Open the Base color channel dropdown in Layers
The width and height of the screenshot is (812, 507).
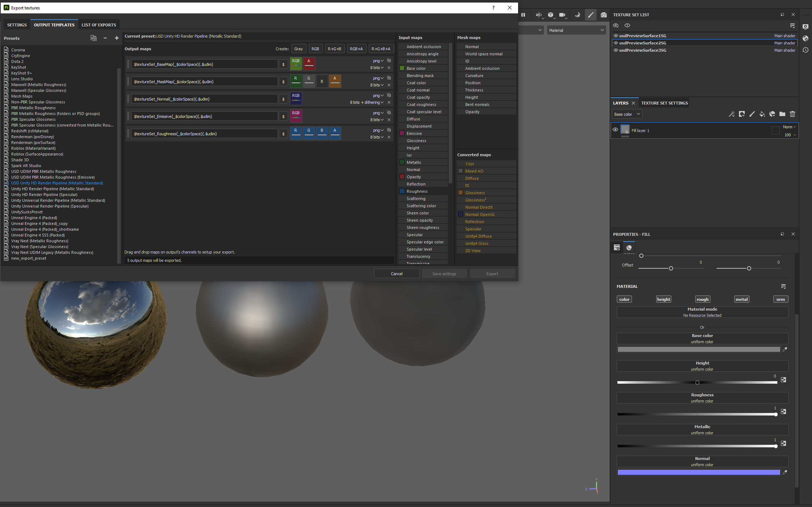click(x=627, y=114)
